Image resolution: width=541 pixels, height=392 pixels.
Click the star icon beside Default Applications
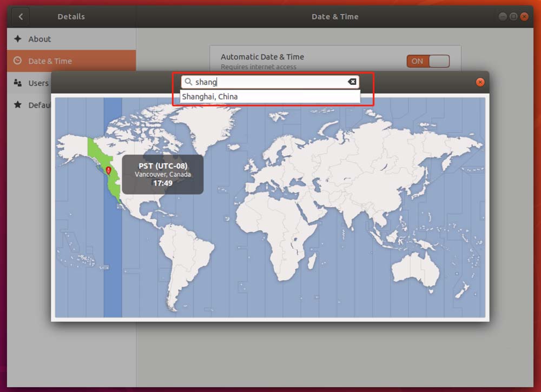17,105
